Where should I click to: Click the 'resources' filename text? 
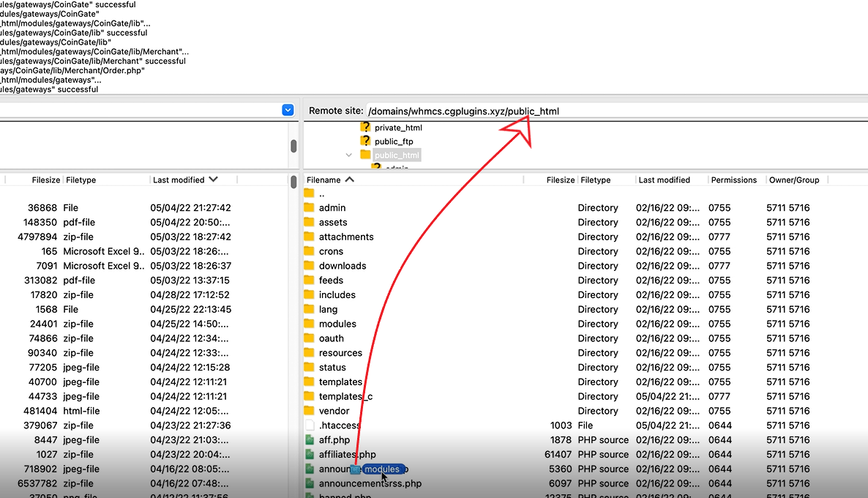click(x=340, y=353)
